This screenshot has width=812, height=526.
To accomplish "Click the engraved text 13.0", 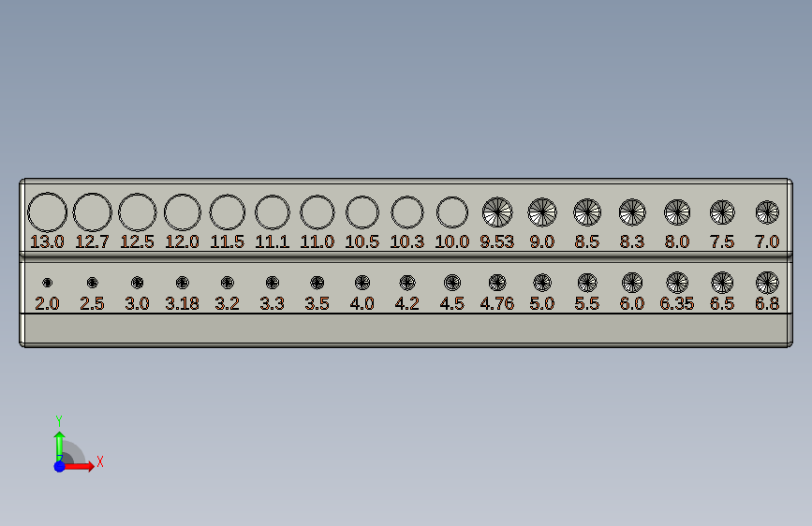I will click(x=47, y=241).
